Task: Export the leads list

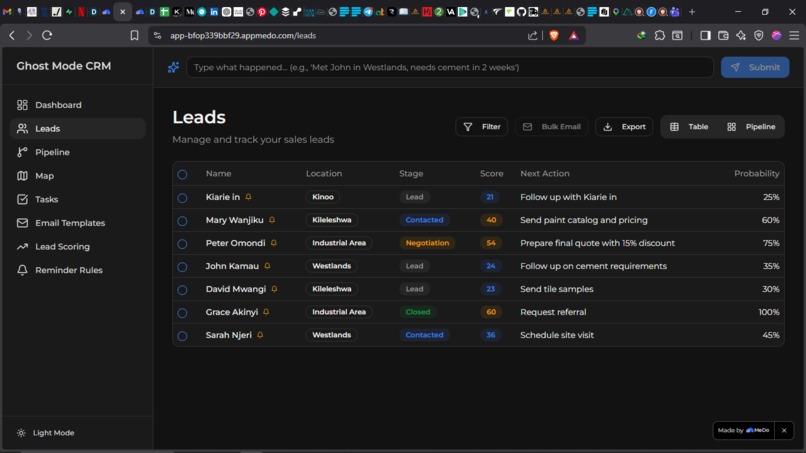Action: pos(624,127)
